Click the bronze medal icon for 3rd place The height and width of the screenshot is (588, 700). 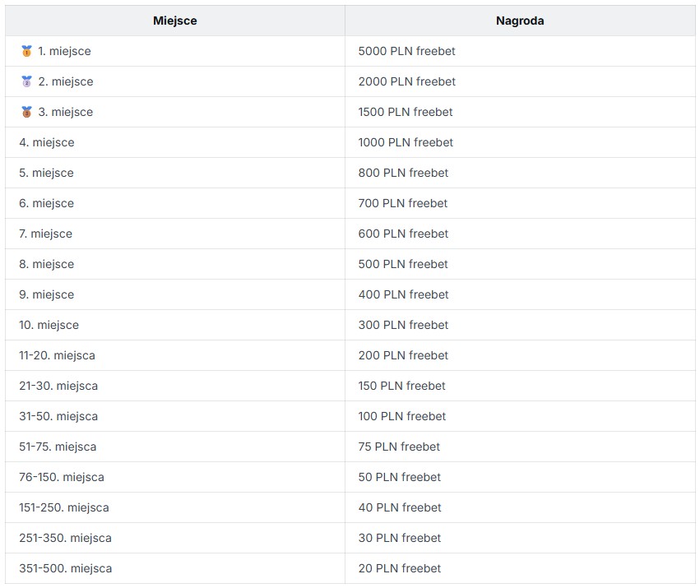pyautogui.click(x=27, y=112)
